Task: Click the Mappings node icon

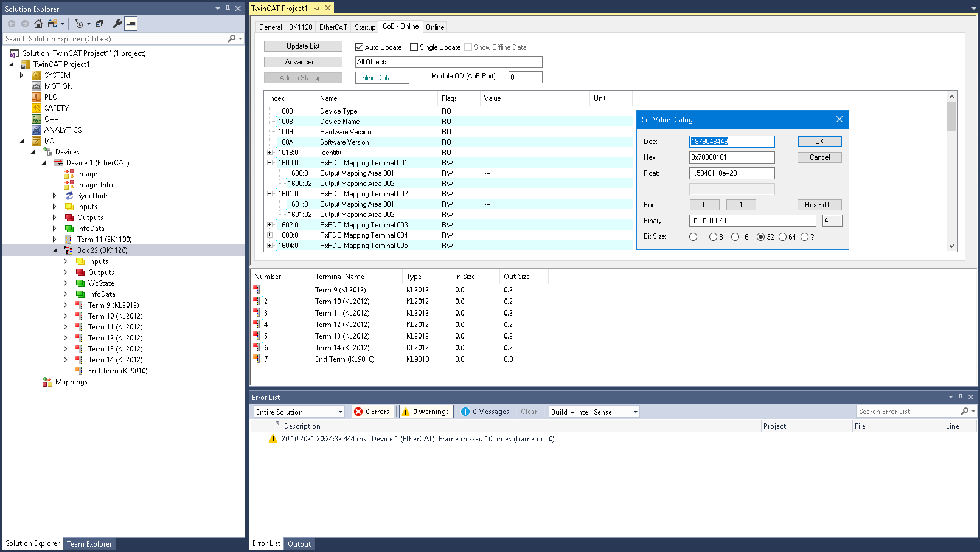Action: (47, 382)
